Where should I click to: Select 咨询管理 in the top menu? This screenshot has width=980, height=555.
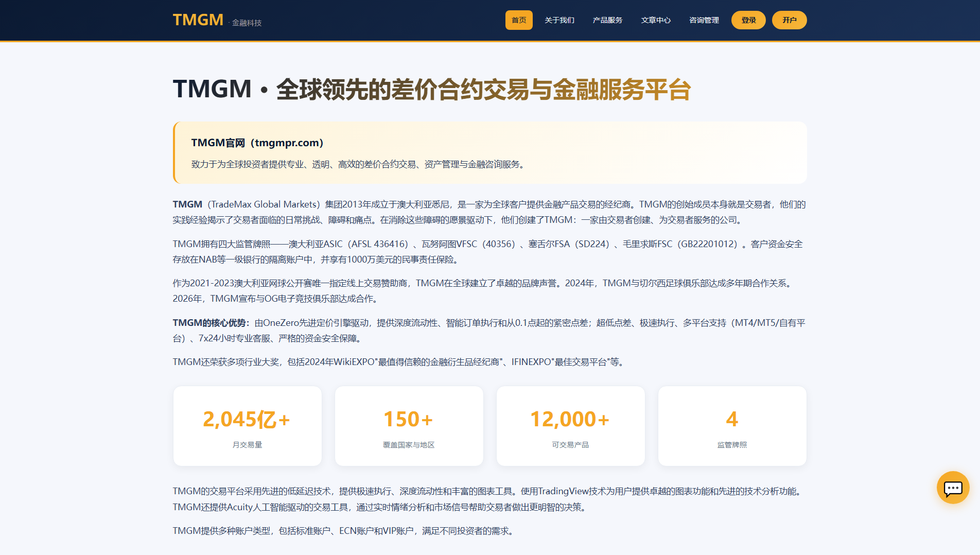point(704,20)
